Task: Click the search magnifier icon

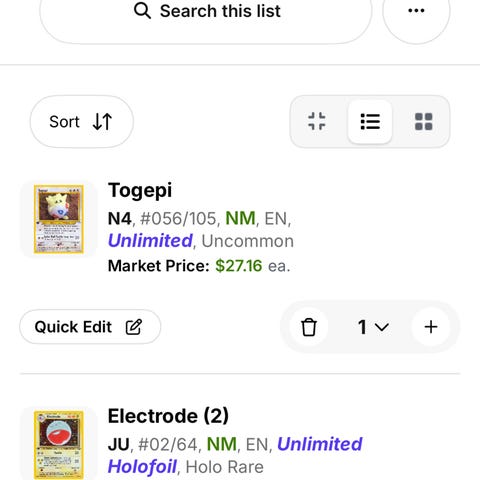Action: [142, 10]
